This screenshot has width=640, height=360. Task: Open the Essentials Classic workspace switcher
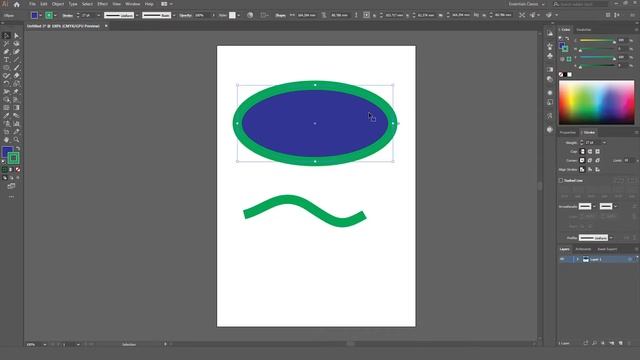tap(526, 4)
